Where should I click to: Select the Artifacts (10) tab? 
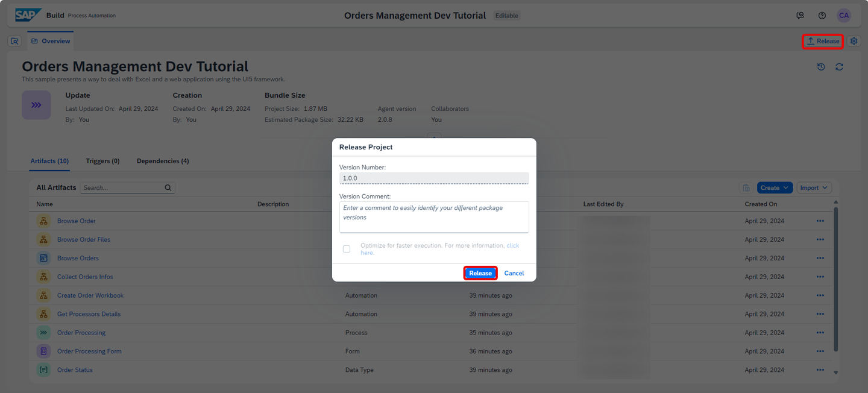click(49, 162)
